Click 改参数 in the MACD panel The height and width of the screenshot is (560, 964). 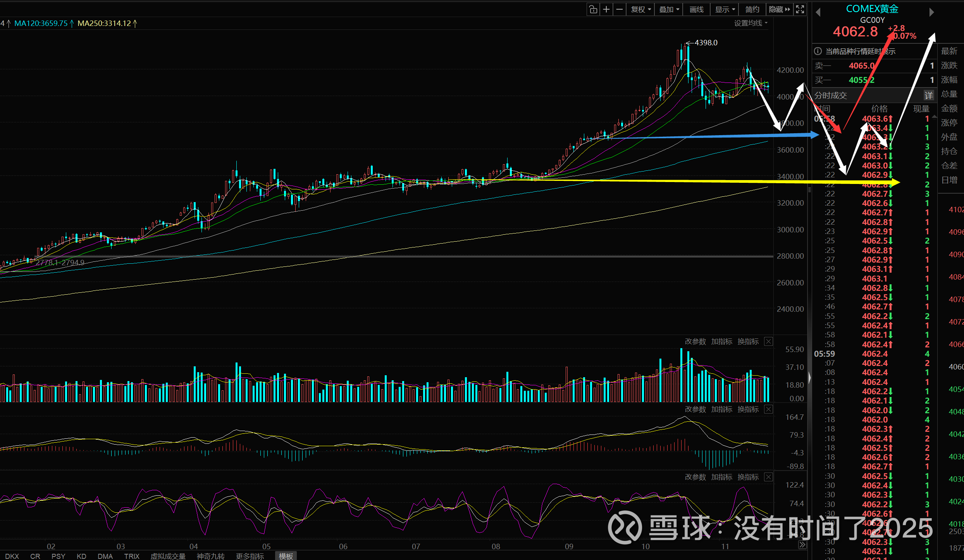coord(695,409)
